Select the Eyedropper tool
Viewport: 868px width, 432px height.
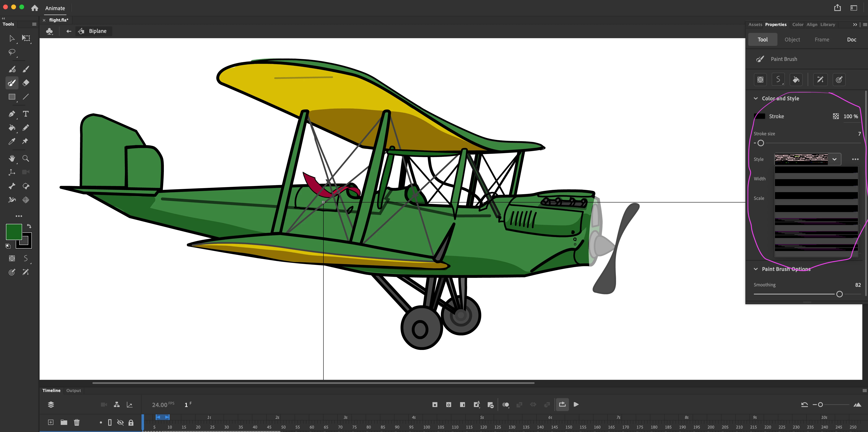[x=12, y=141]
